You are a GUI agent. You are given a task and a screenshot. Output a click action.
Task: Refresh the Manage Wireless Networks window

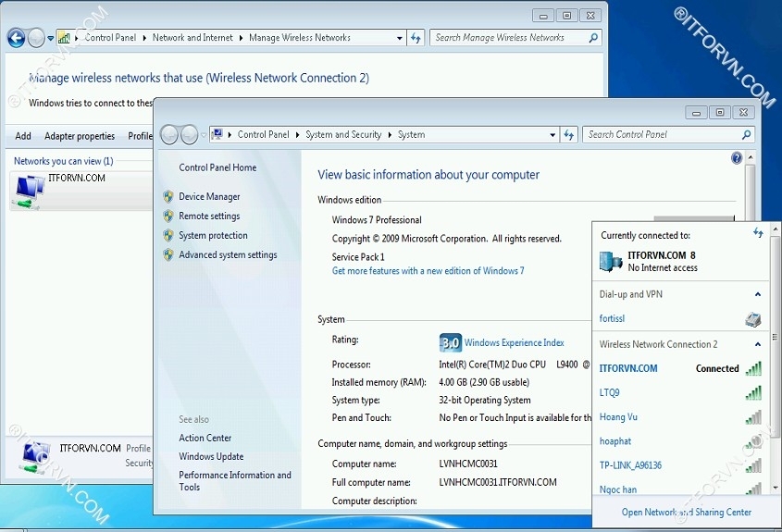coord(416,38)
